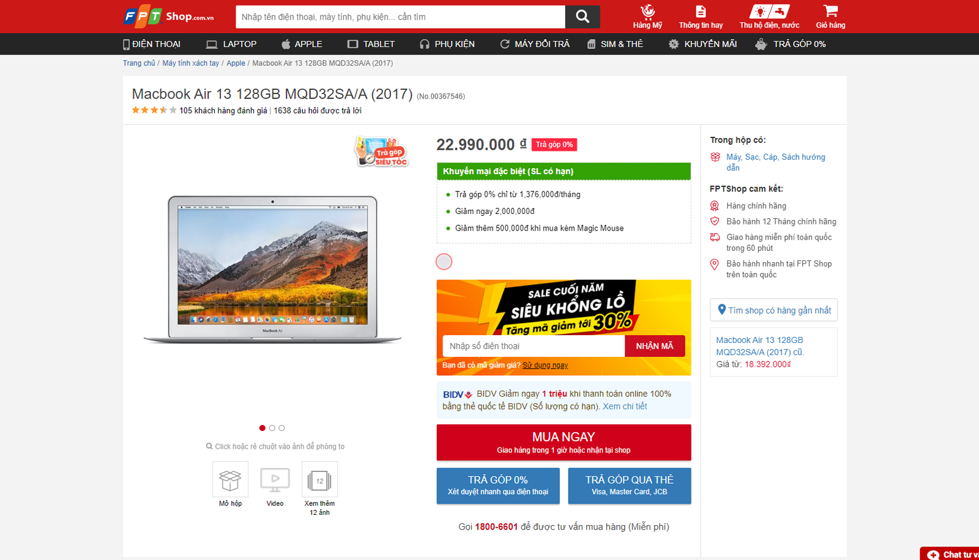
Task: Open the Chat tư vấn widget
Action: tap(950, 553)
